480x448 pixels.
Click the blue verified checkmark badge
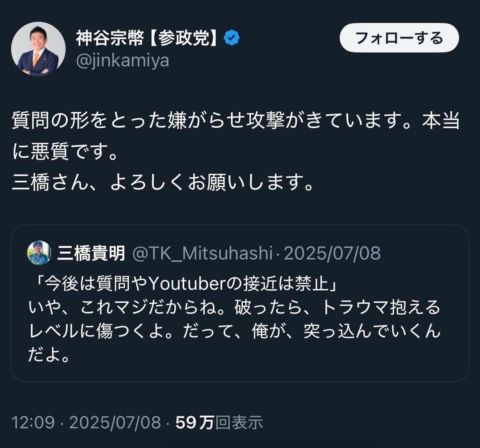[232, 38]
